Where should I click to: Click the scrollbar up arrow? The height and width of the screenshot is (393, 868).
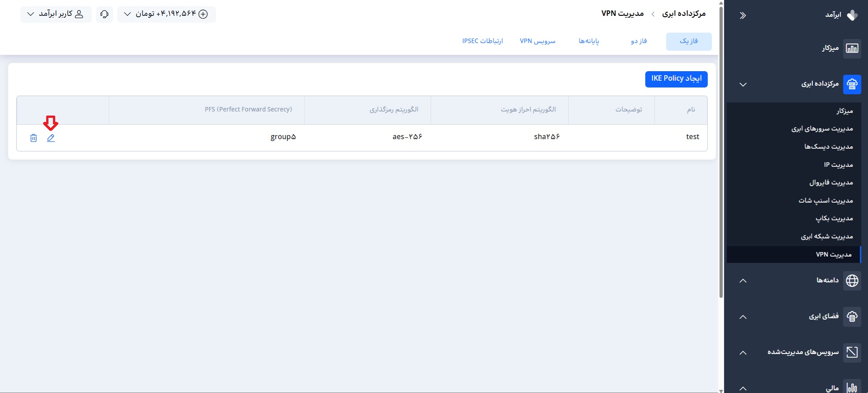tap(721, 3)
